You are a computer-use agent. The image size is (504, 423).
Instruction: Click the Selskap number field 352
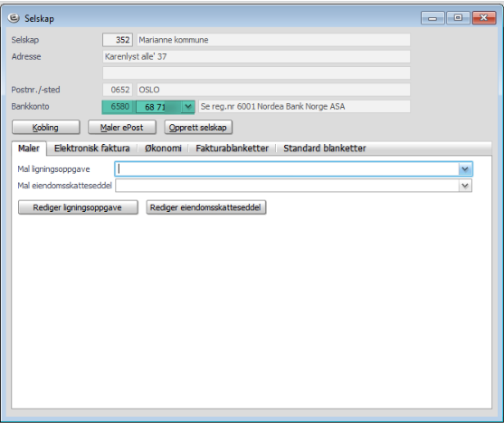pyautogui.click(x=118, y=40)
